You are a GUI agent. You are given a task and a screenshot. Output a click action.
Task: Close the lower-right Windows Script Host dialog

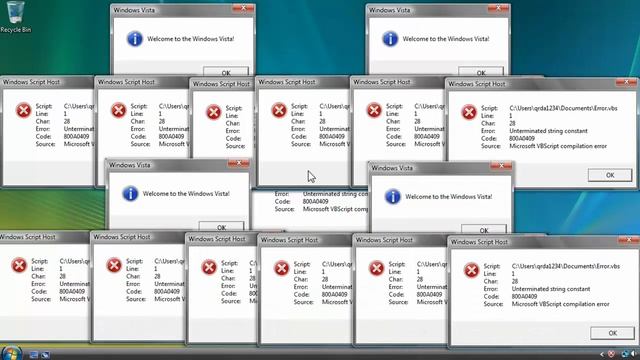pos(629,240)
